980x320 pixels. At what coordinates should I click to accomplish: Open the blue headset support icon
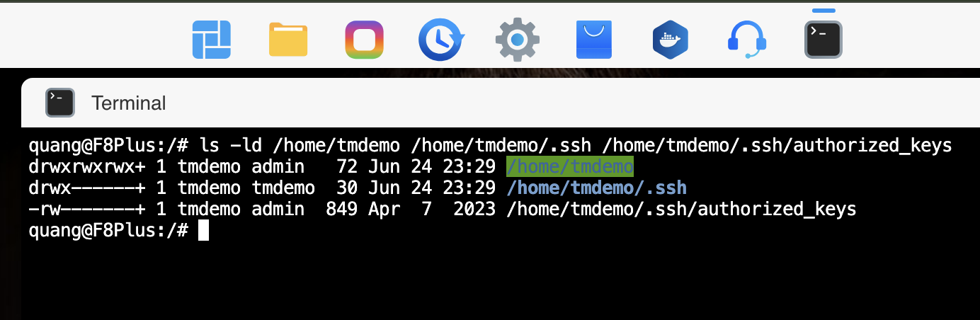point(747,40)
